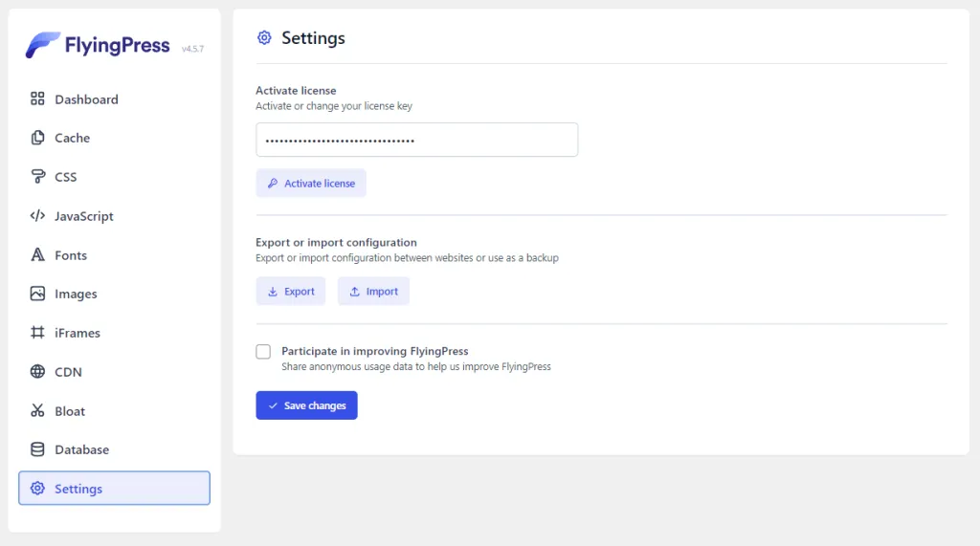Click the Import configuration button

[373, 292]
